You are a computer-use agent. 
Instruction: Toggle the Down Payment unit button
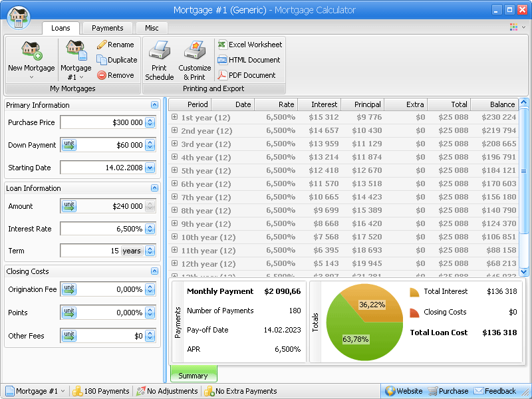[69, 145]
